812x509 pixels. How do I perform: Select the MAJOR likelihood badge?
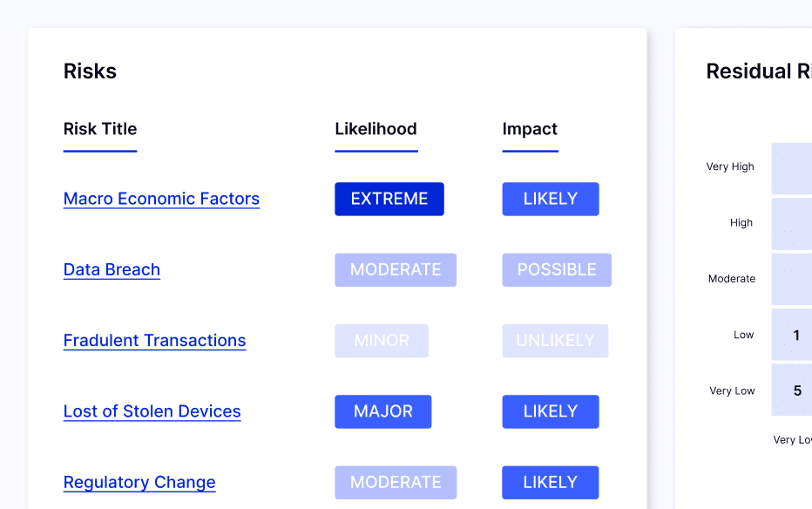[x=382, y=411]
